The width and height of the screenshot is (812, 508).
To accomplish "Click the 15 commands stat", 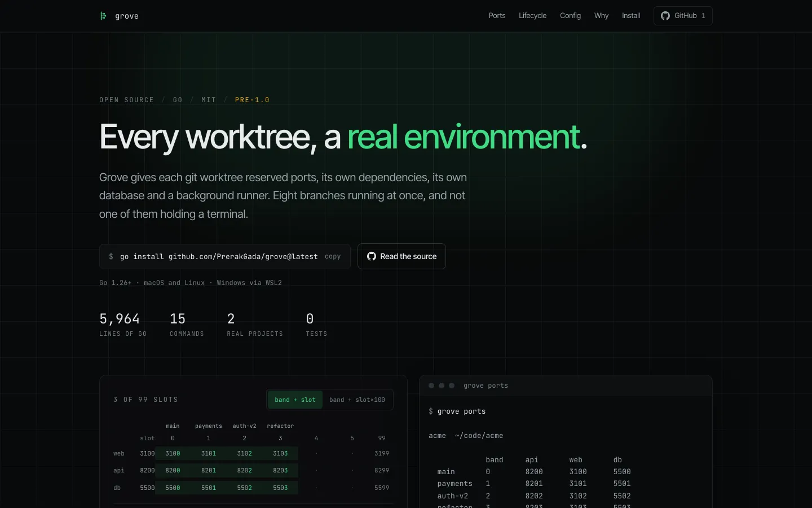I will pyautogui.click(x=187, y=325).
